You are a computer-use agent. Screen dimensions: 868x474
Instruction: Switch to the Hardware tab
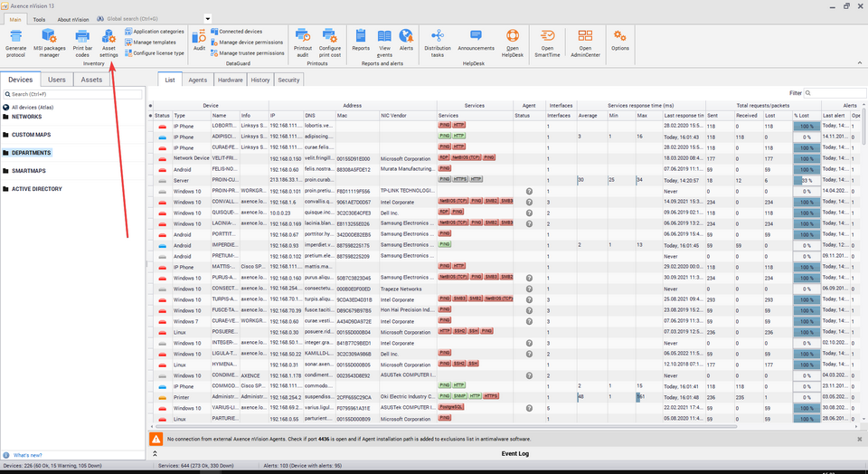click(230, 80)
